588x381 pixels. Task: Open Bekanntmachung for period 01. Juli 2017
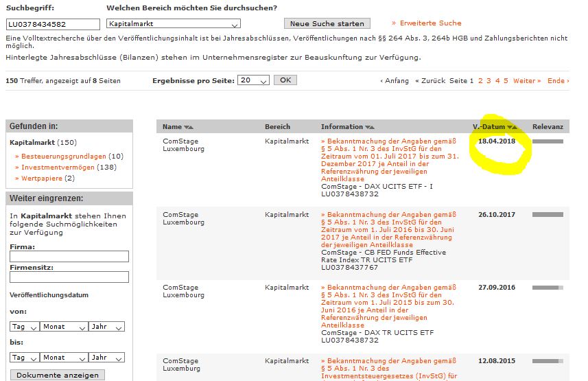(x=390, y=160)
